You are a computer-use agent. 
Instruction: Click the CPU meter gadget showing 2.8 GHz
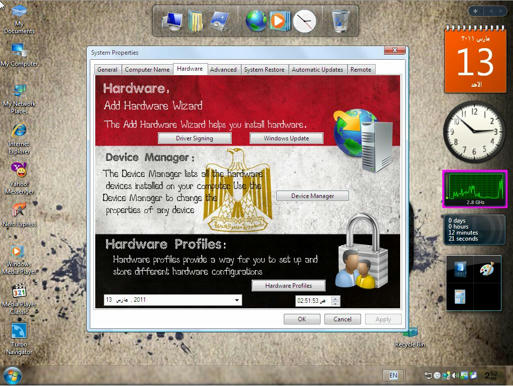tap(475, 189)
